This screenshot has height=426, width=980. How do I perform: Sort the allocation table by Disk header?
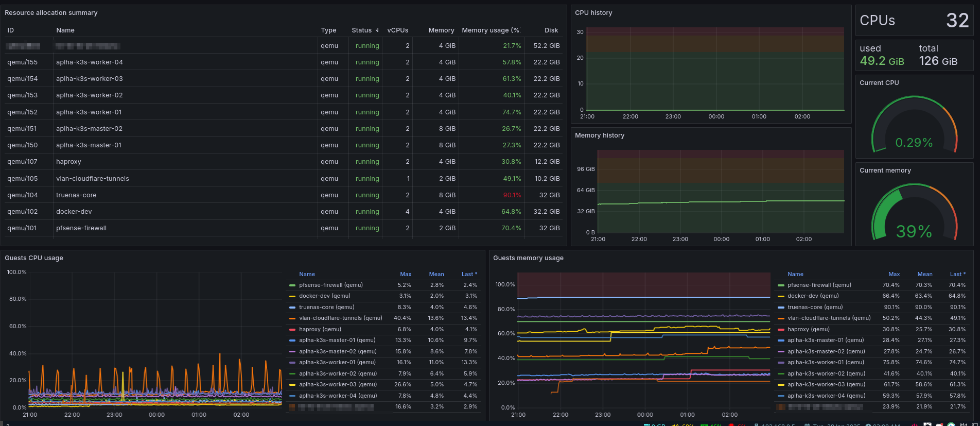coord(551,30)
